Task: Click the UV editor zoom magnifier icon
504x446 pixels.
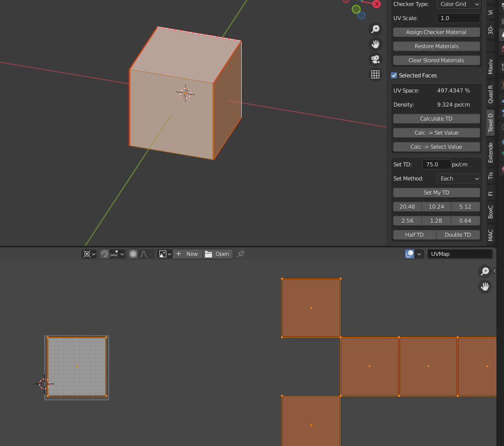Action: (x=485, y=271)
